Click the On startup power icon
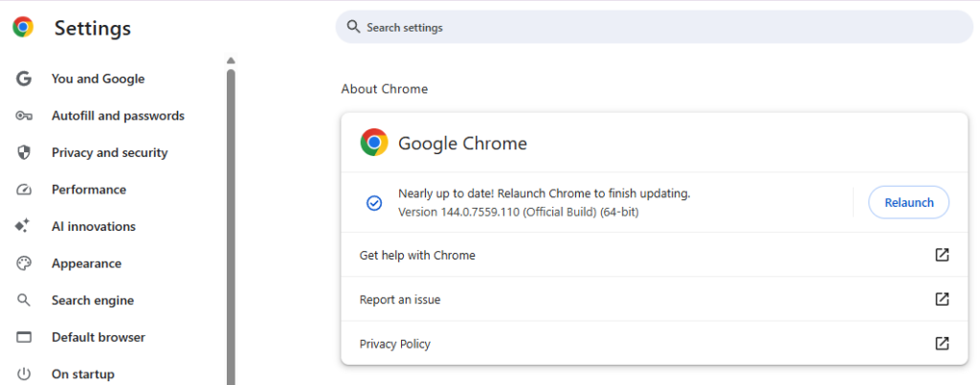This screenshot has height=385, width=980. 24,374
